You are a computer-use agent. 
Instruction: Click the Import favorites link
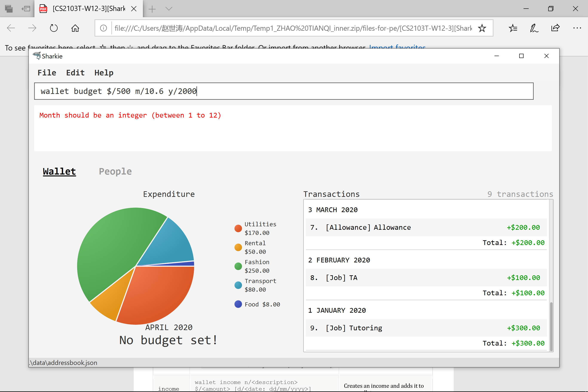click(x=397, y=47)
